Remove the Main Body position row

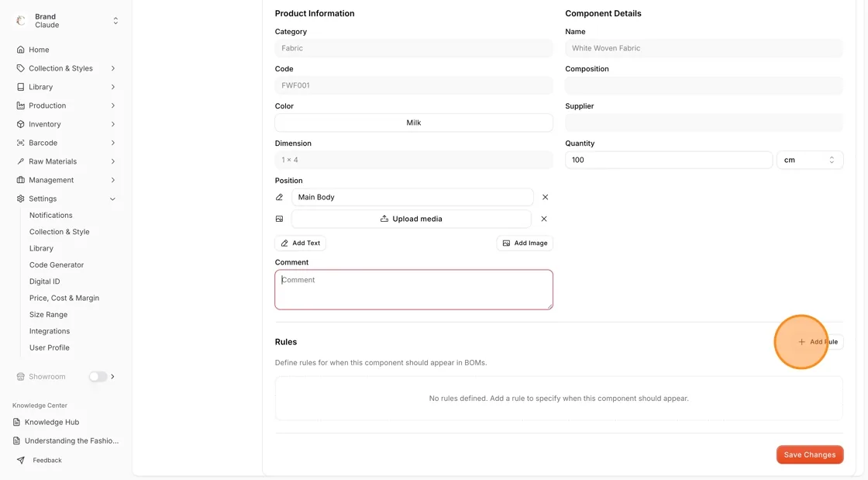[546, 197]
